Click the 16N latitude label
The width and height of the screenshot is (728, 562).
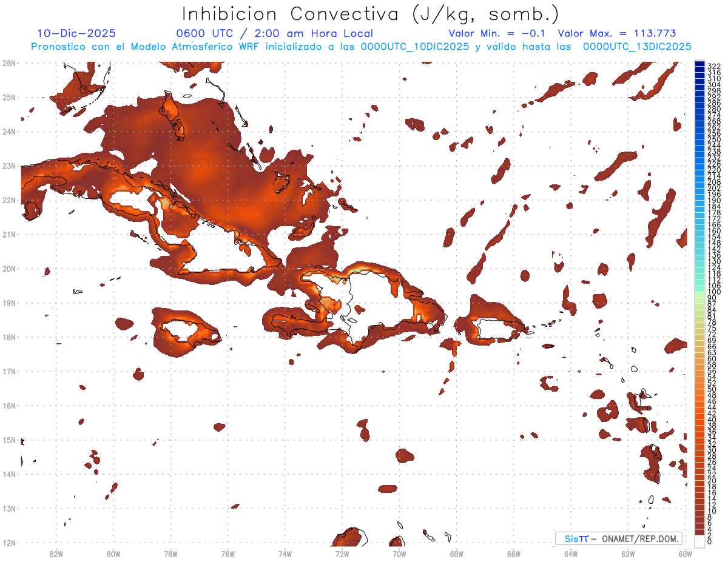click(x=9, y=406)
